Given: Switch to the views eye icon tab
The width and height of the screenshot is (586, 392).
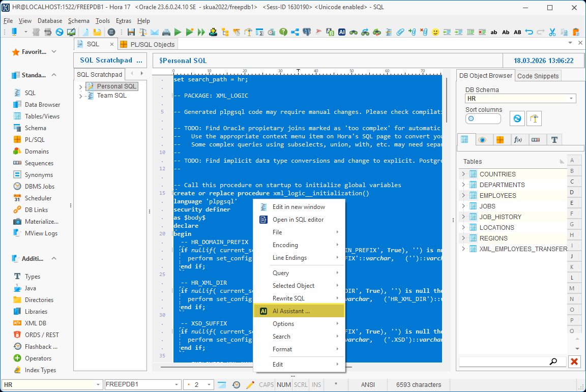Looking at the screenshot, I should 482,140.
